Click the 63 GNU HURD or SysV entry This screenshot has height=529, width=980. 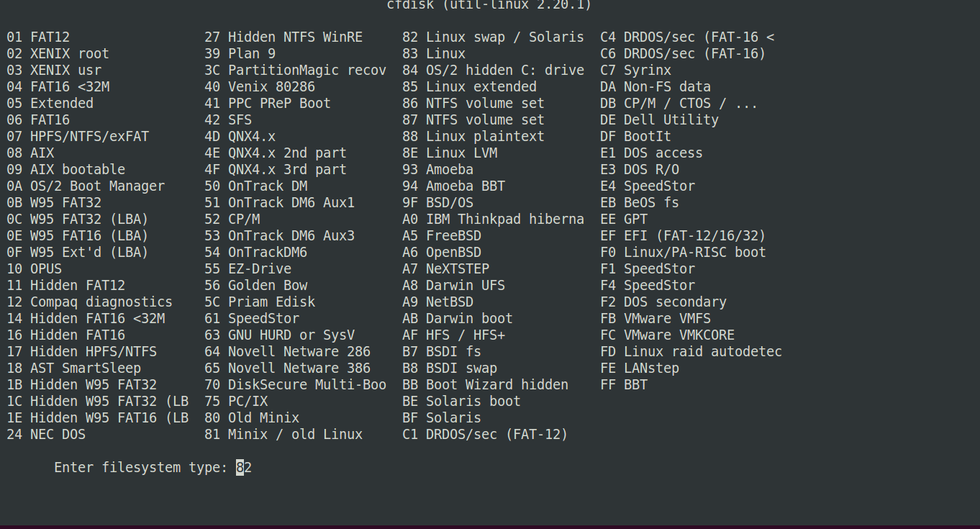pos(279,335)
